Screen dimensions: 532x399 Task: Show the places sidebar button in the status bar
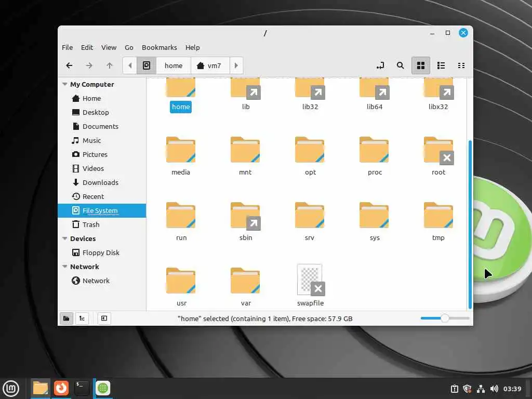[66, 318]
